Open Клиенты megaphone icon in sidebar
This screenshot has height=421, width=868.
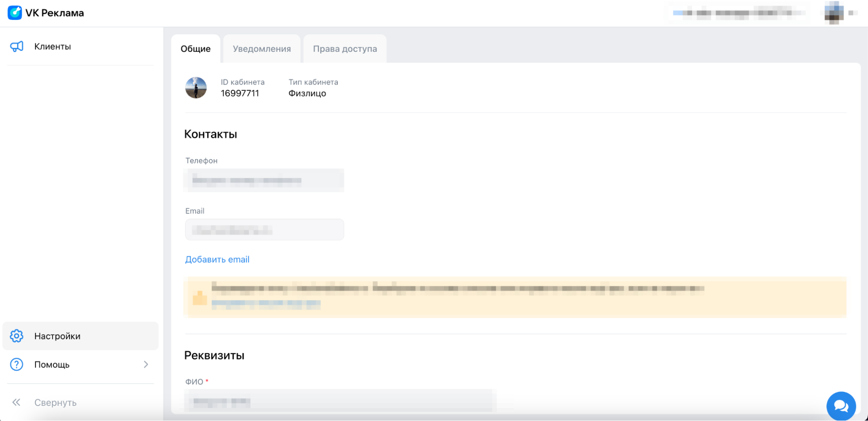click(17, 46)
